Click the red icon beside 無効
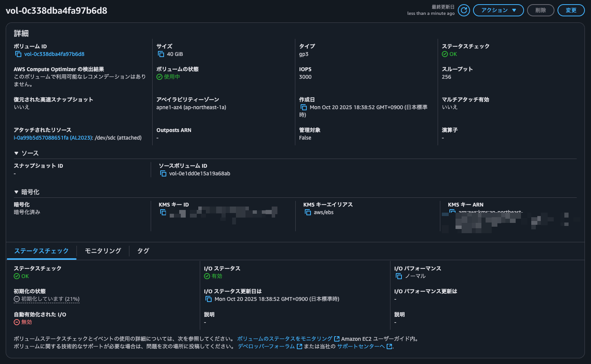The width and height of the screenshot is (591, 364). tap(17, 322)
